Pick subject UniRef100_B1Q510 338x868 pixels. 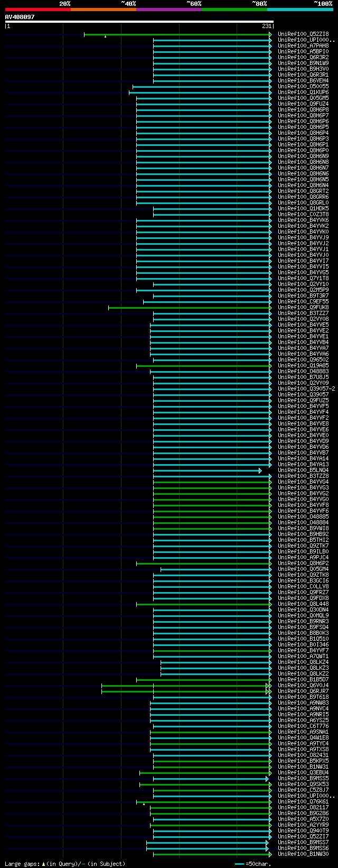coord(303,639)
